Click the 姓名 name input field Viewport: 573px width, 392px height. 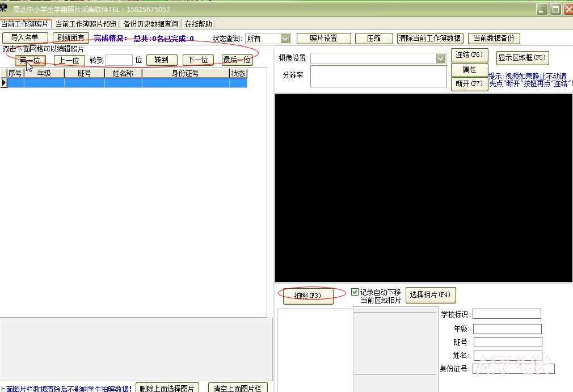(x=508, y=356)
